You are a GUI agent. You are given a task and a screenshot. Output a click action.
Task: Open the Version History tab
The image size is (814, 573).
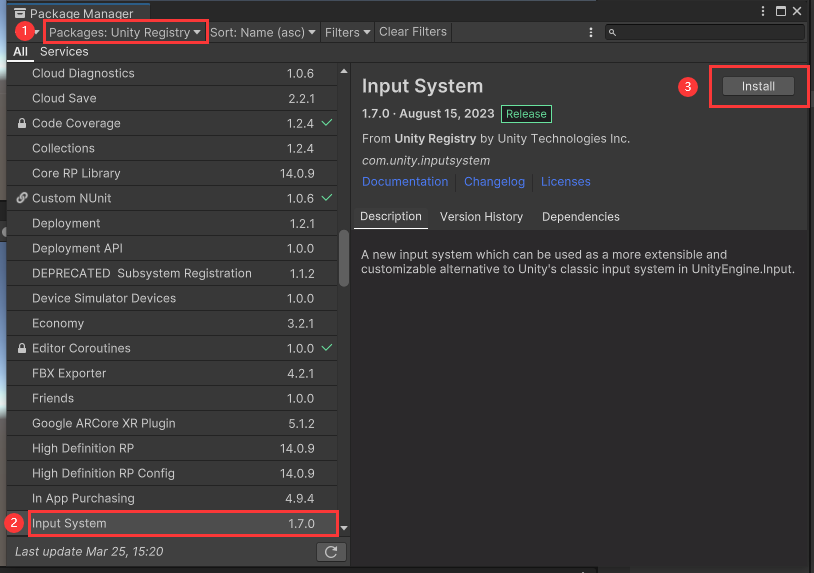click(x=481, y=216)
